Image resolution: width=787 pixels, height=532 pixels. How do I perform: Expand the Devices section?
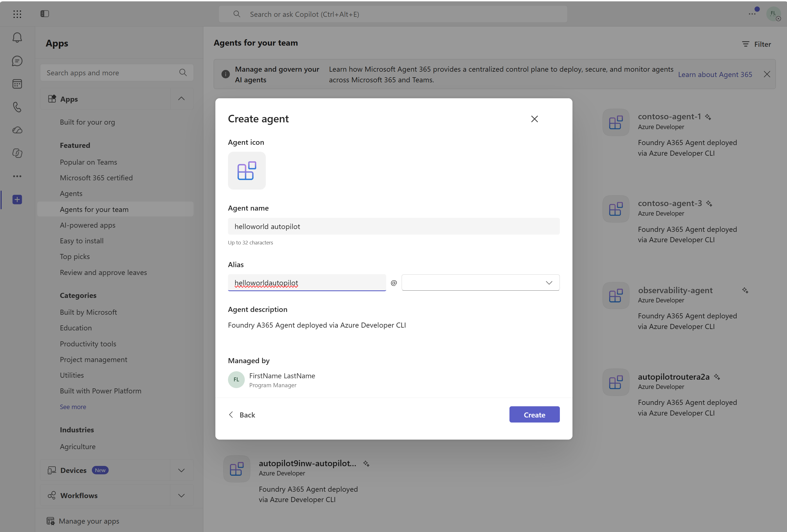181,470
